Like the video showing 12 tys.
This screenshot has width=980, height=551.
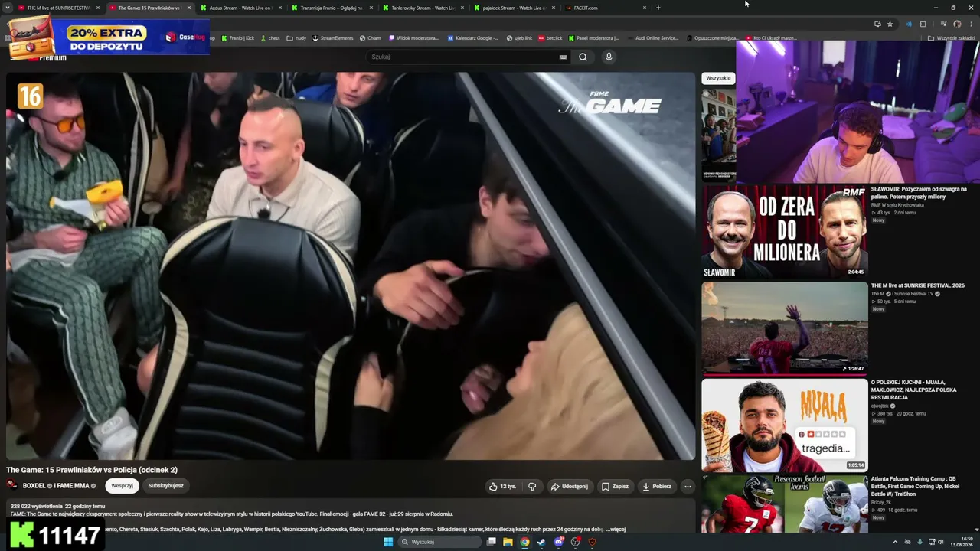502,486
